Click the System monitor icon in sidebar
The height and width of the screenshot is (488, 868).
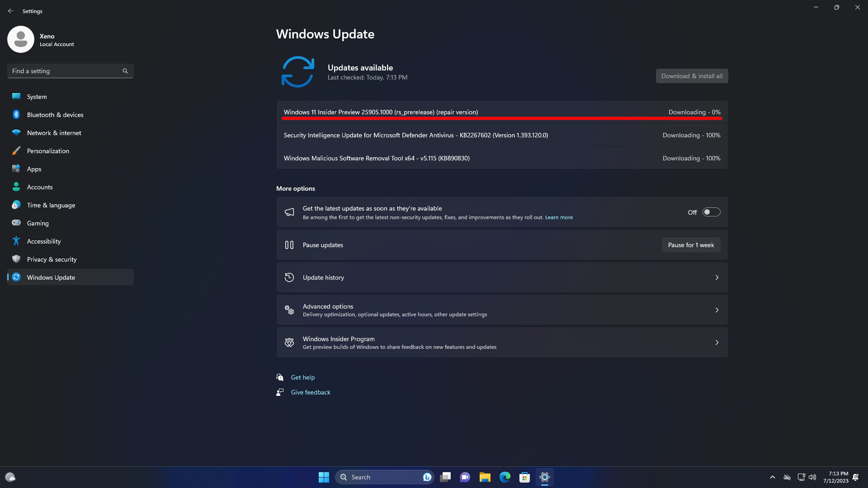coord(16,96)
